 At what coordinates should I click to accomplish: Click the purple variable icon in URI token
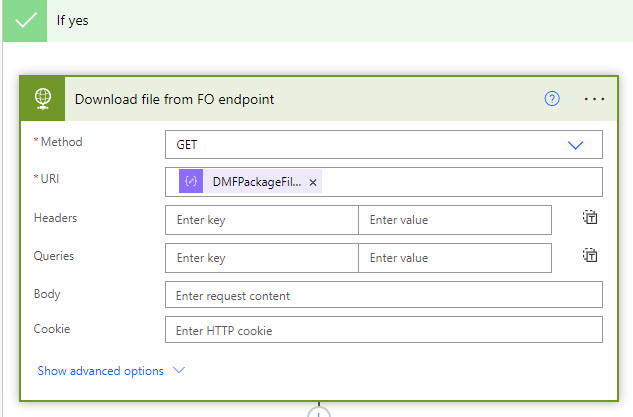point(191,182)
